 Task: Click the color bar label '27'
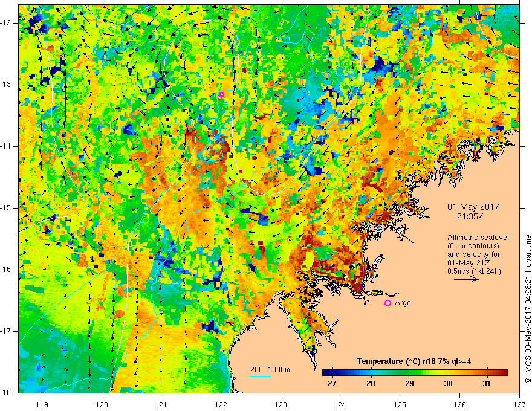pos(332,384)
